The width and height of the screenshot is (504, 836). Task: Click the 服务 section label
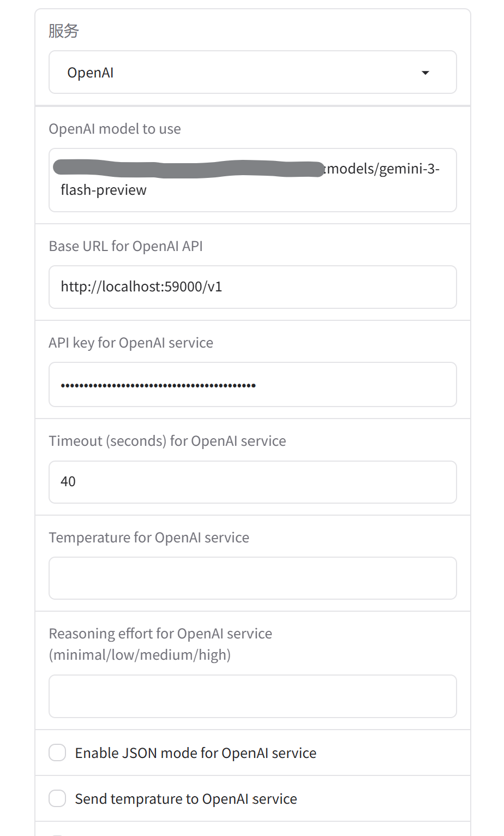pyautogui.click(x=63, y=31)
